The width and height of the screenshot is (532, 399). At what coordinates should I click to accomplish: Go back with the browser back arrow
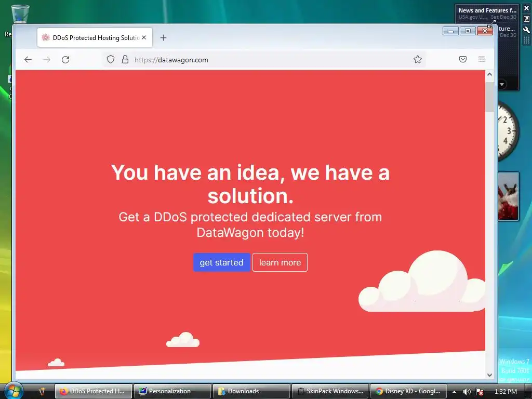[x=28, y=60]
